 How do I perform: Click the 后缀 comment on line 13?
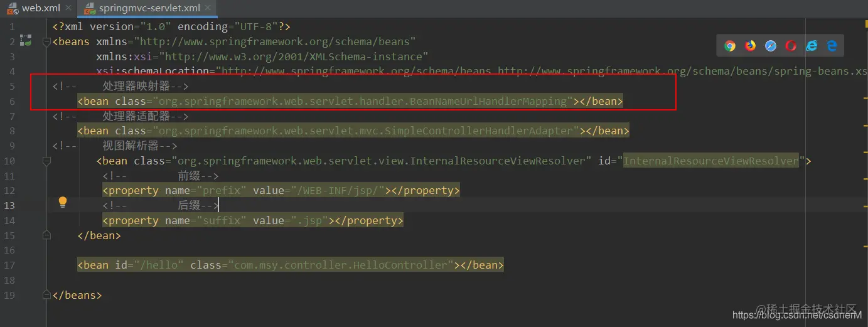tap(161, 205)
